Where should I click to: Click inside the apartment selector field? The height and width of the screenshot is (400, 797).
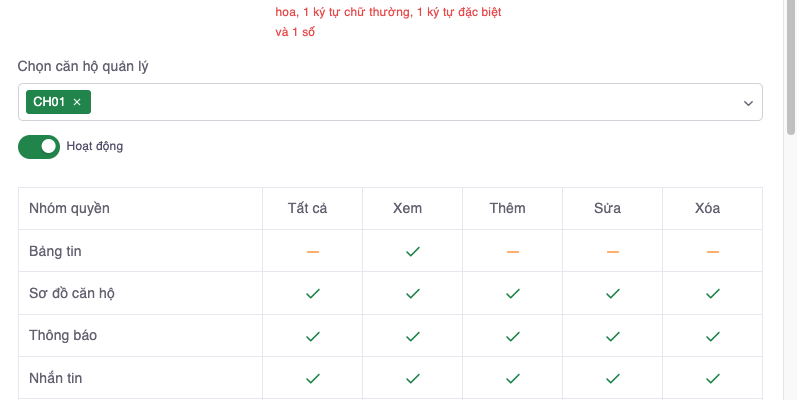click(x=400, y=102)
